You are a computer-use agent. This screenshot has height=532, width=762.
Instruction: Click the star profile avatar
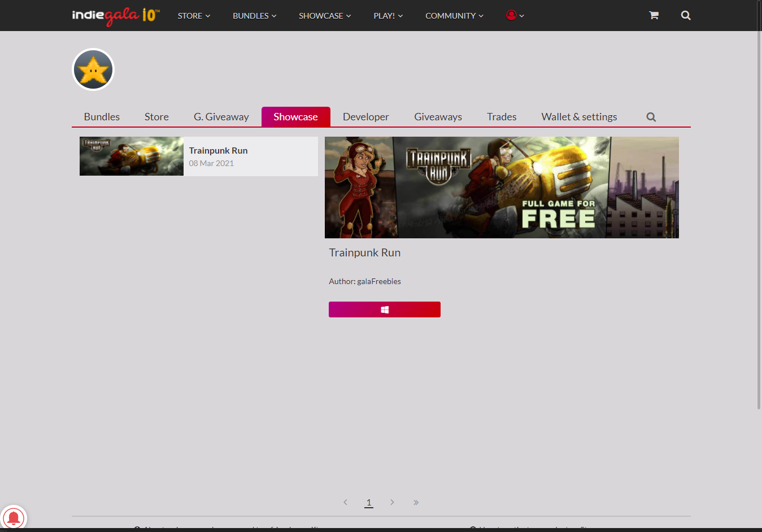[93, 69]
